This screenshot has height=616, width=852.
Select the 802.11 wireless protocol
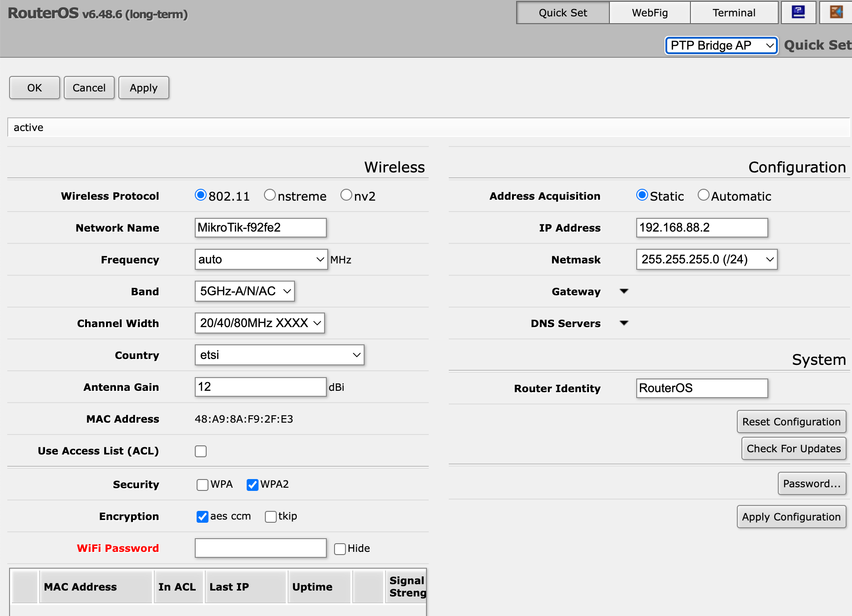(201, 195)
